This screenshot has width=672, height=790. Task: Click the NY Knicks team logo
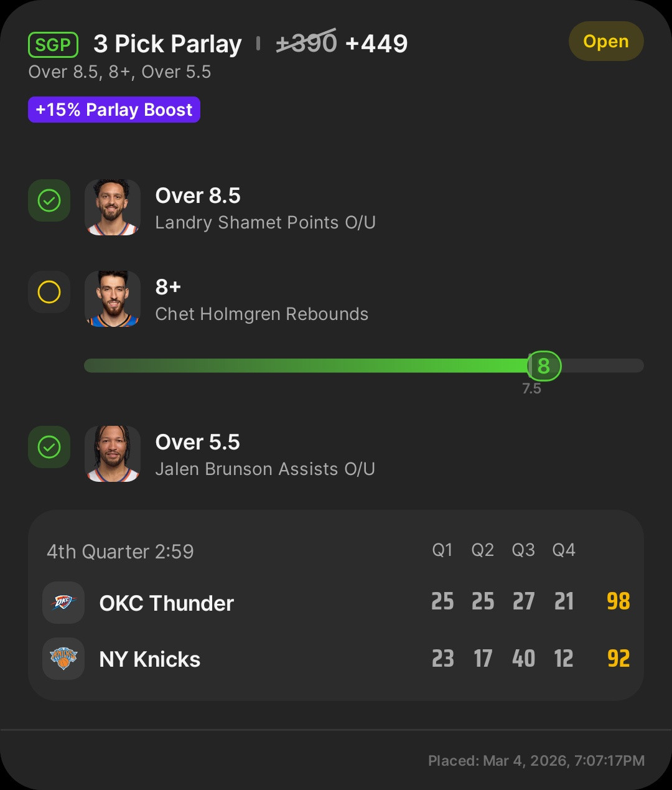63,659
